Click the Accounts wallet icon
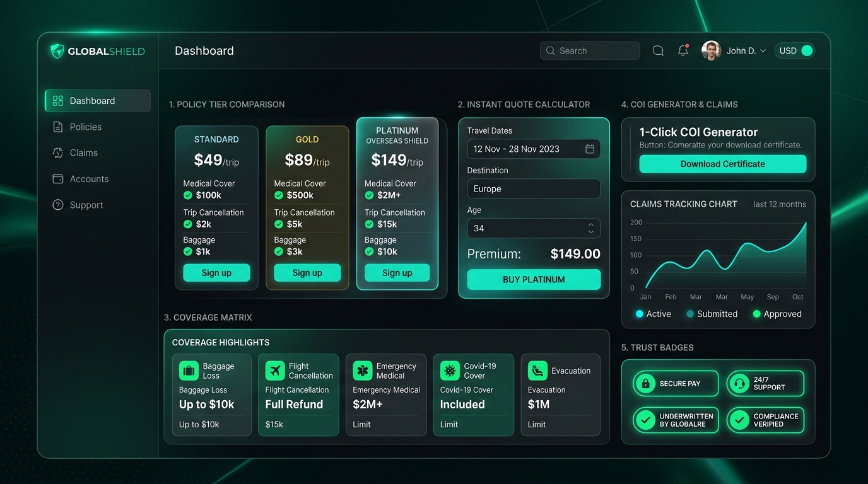The height and width of the screenshot is (484, 868). pos(58,179)
